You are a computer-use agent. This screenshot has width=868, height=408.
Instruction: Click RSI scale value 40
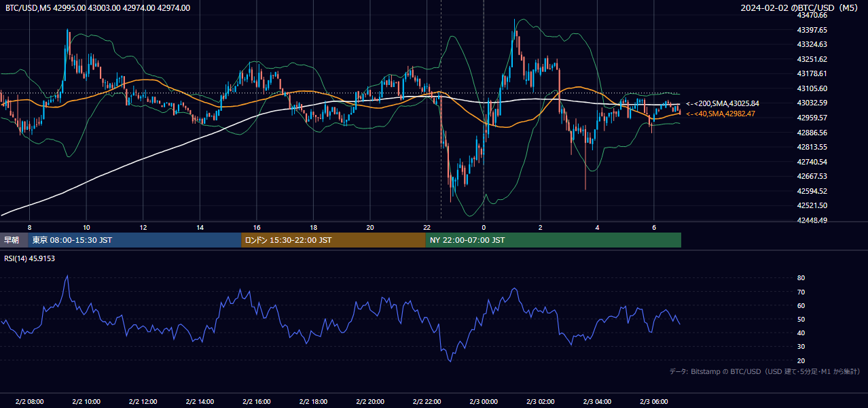point(801,333)
